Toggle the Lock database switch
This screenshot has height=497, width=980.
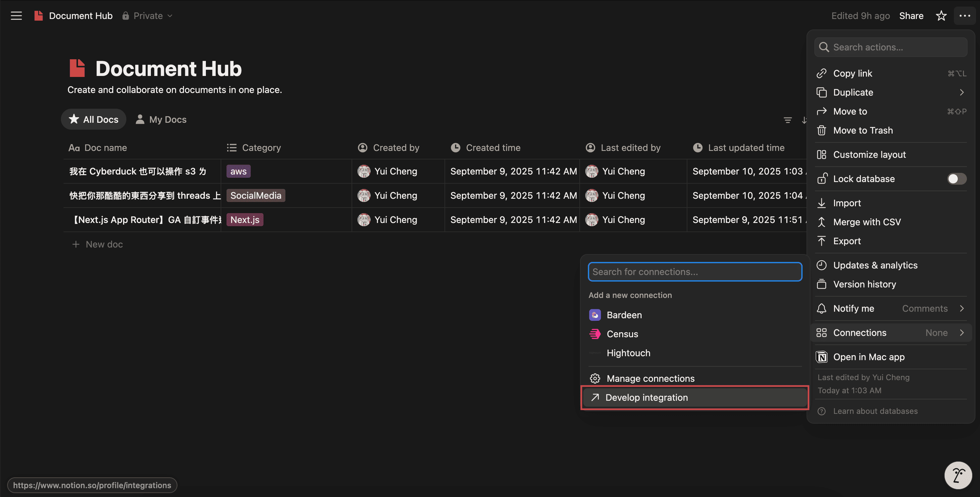(x=956, y=179)
